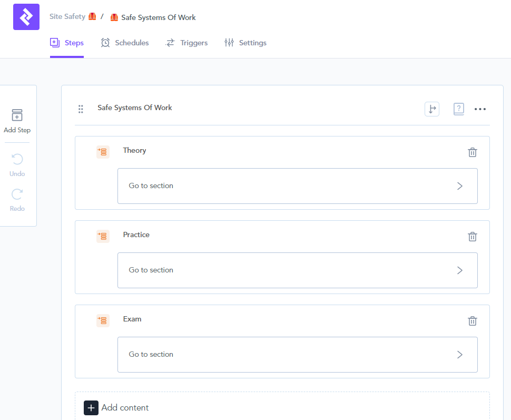Viewport: 511px width, 420px height.
Task: Click the Add Step icon
Action: pyautogui.click(x=17, y=115)
